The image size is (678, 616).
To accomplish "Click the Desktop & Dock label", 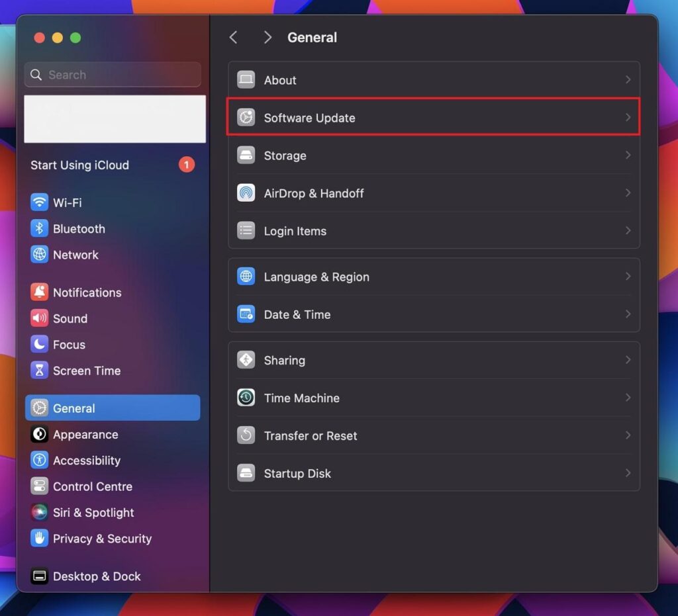I will (97, 576).
